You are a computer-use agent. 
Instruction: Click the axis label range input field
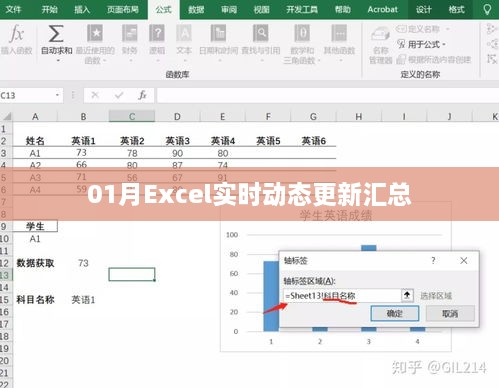click(342, 295)
